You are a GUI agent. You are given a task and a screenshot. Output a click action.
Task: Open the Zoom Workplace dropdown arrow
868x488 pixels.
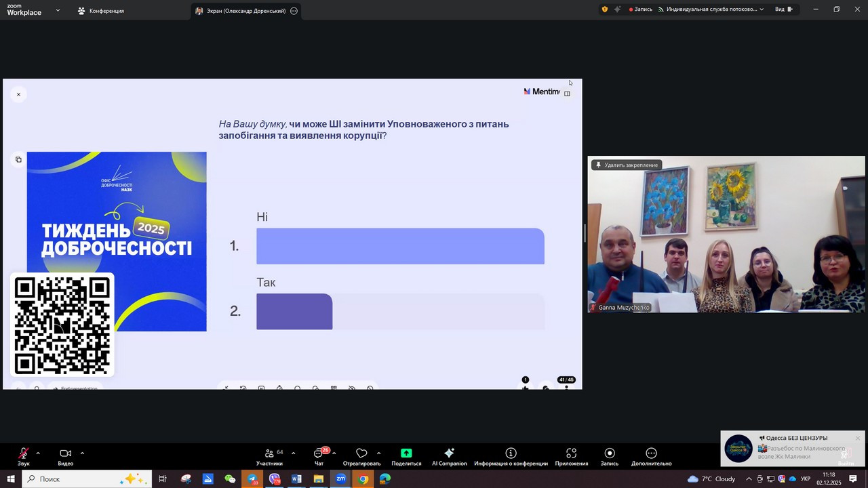point(58,10)
